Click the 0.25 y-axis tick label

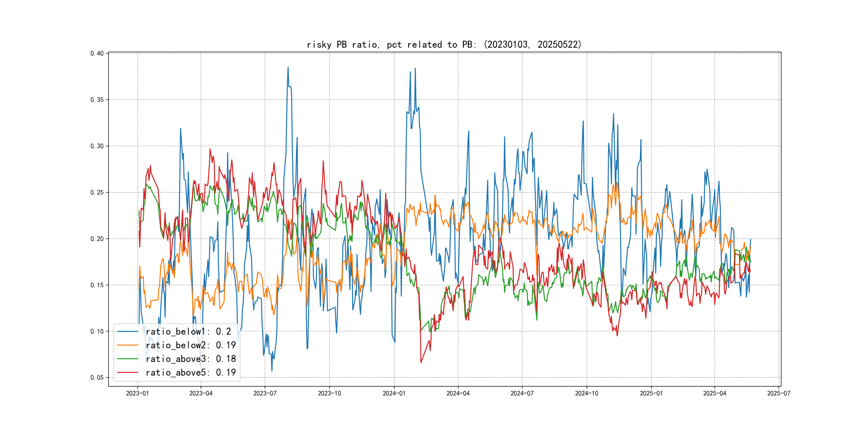tap(97, 192)
